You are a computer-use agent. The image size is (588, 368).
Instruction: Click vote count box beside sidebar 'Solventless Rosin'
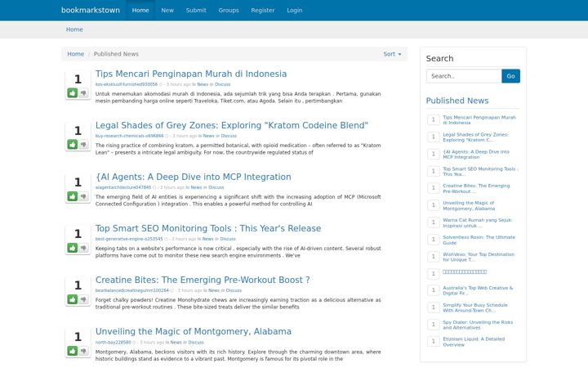[434, 240]
